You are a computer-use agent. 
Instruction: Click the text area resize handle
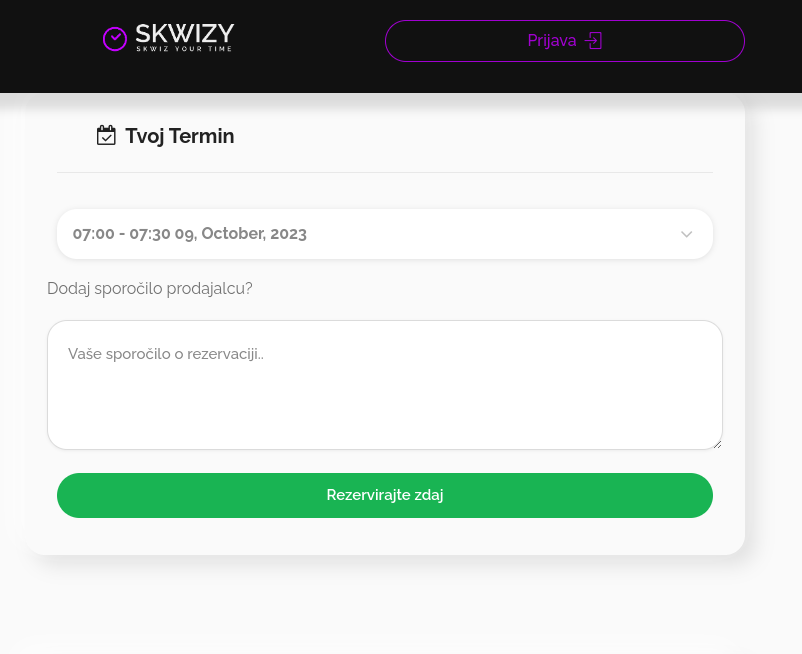point(717,443)
